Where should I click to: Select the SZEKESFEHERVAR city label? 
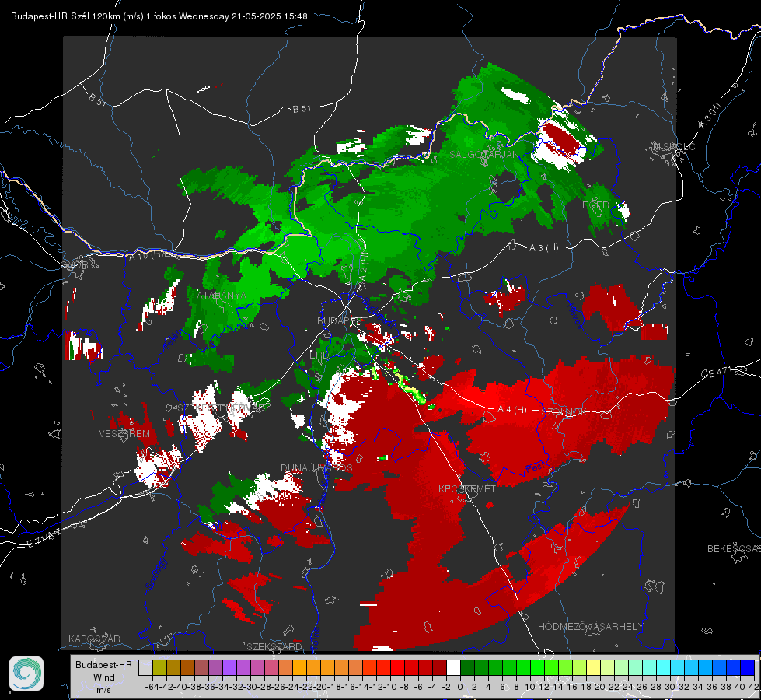[222, 408]
